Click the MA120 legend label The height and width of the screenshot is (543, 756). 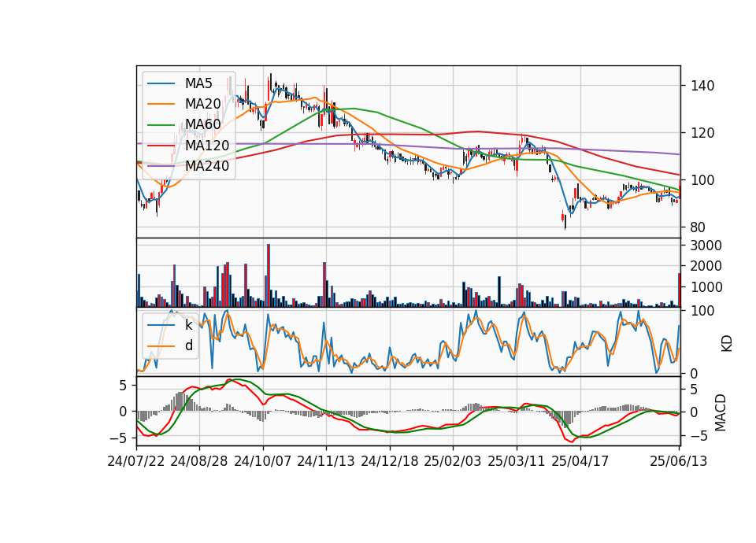207,145
